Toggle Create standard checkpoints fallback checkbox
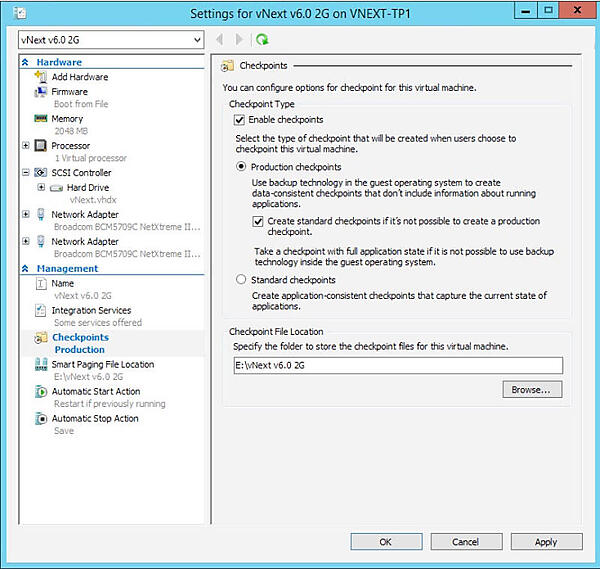 [258, 222]
